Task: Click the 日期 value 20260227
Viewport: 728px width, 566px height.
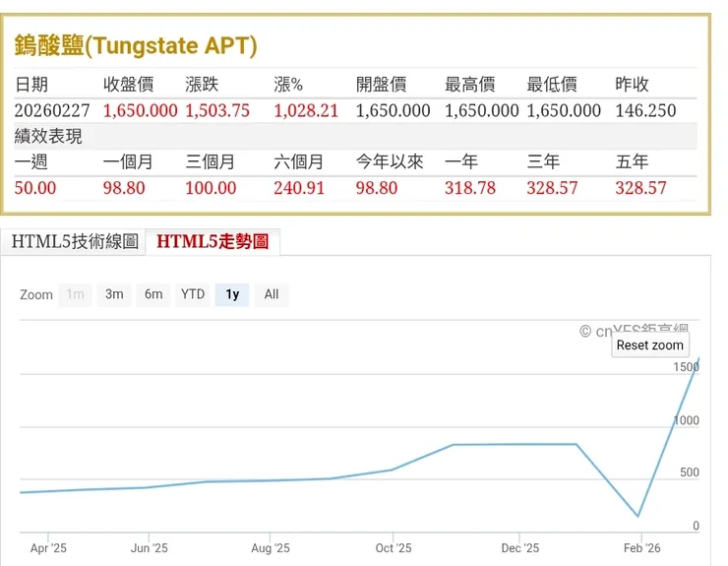Action: [54, 110]
